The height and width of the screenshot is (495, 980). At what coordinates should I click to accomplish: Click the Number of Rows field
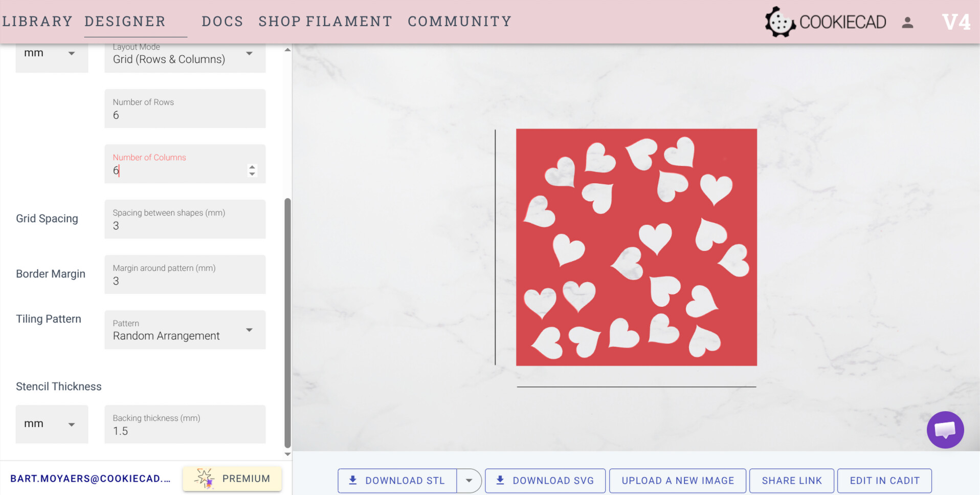tap(185, 110)
